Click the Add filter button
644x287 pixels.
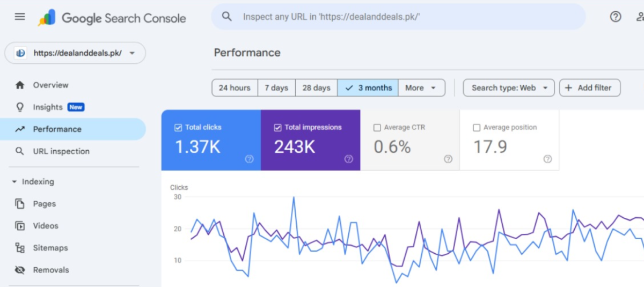pos(590,88)
